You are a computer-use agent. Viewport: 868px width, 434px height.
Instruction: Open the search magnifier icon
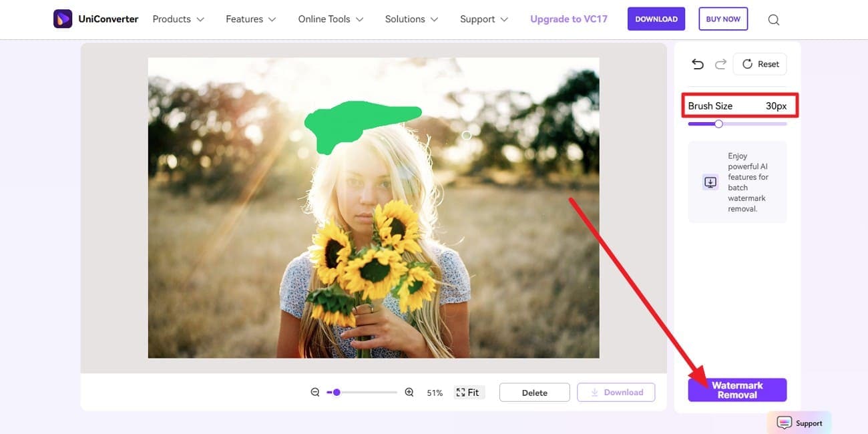coord(773,19)
